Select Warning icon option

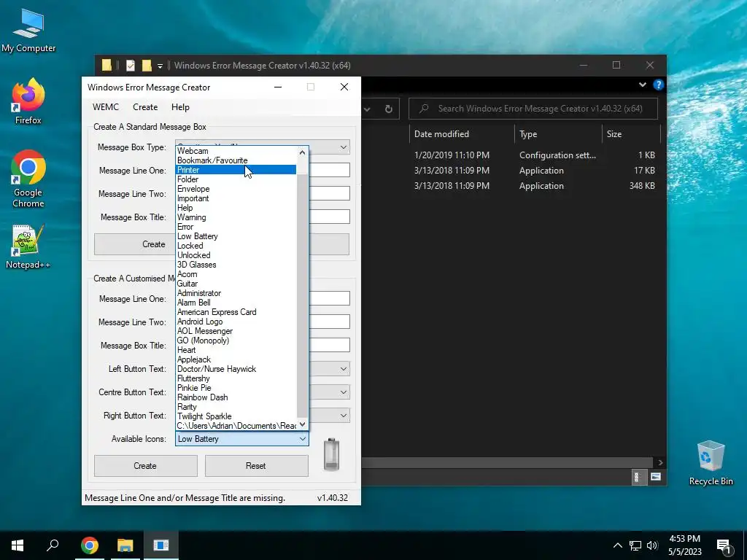(236, 217)
